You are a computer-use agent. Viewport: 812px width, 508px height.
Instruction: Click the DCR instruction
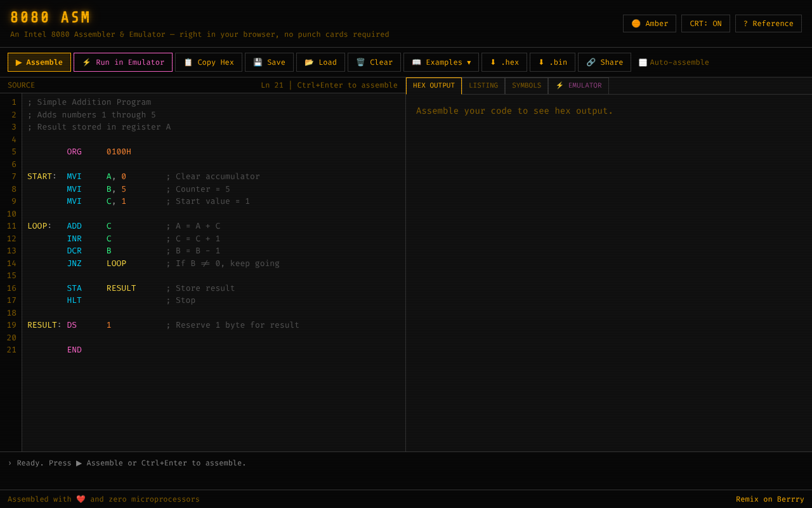(74, 251)
